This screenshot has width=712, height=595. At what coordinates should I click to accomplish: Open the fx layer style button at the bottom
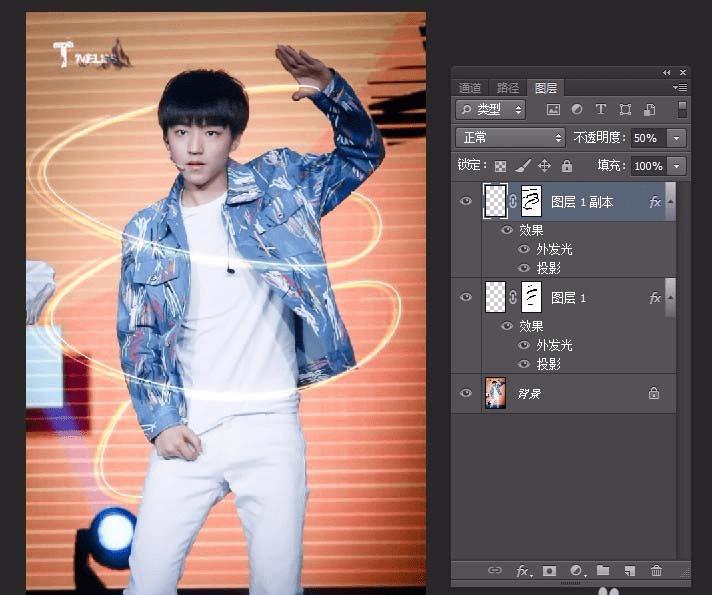click(x=523, y=570)
